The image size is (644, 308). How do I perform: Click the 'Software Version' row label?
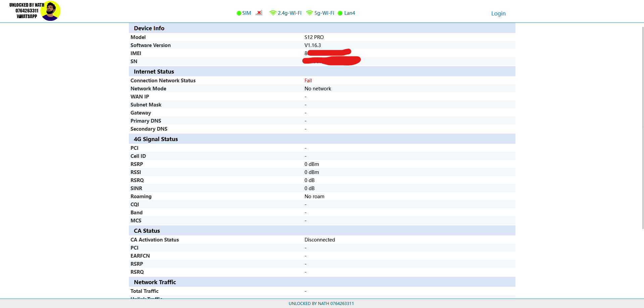[x=151, y=45]
